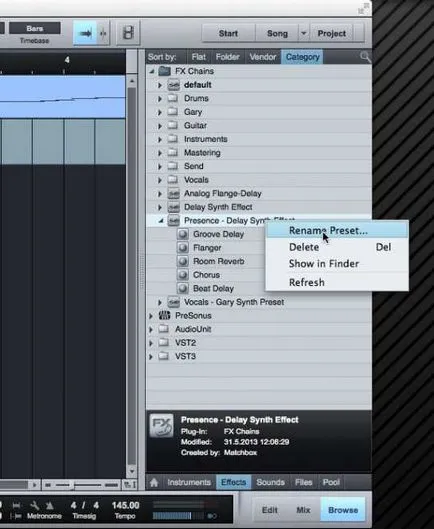Open the browser search magnifier
The height and width of the screenshot is (529, 434).
tap(365, 57)
